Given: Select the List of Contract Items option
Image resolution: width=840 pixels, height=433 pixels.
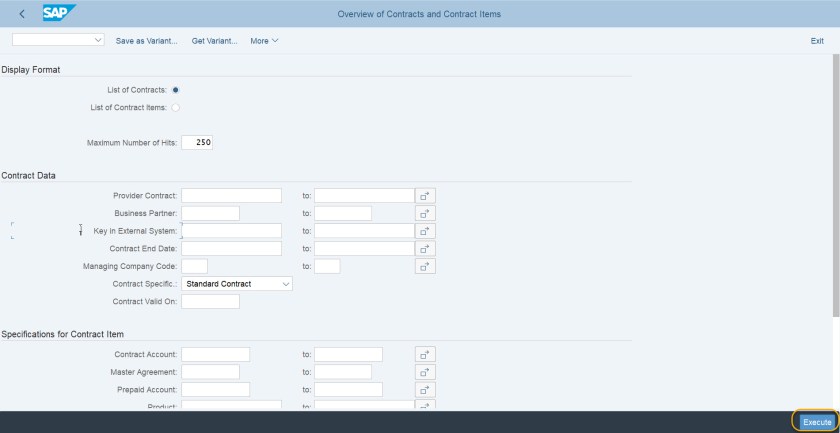Looking at the screenshot, I should click(x=176, y=107).
